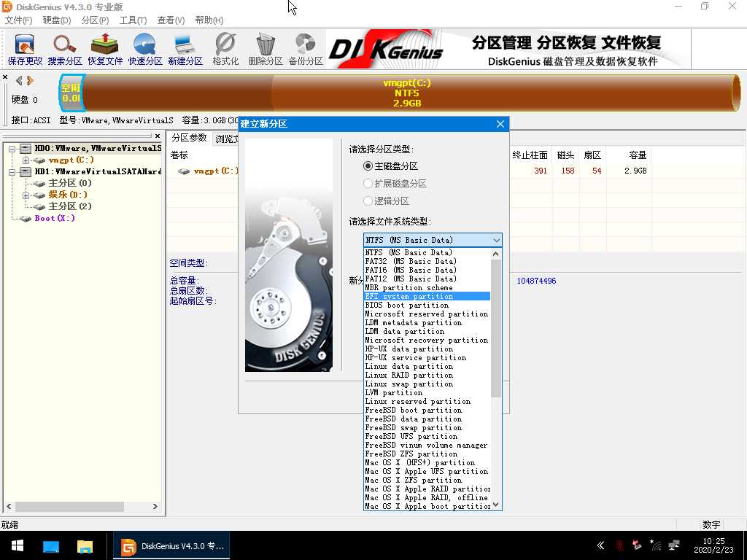The image size is (747, 560).
Task: Select 娱乐(D:) partition in tree
Action: [68, 195]
